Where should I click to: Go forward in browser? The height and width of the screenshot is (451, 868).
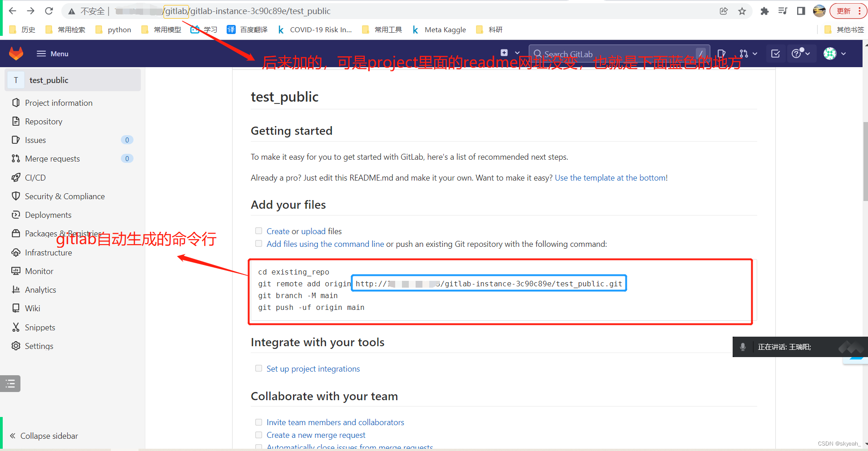31,11
